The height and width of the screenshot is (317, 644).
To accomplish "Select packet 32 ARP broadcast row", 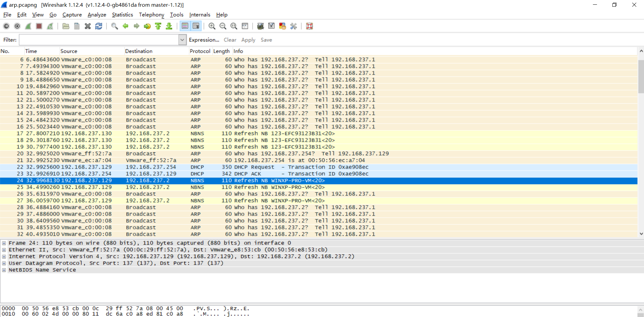I will pyautogui.click(x=318, y=234).
